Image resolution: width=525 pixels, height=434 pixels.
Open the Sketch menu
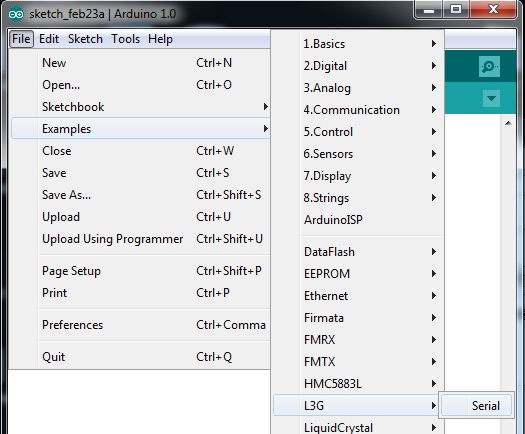[85, 39]
